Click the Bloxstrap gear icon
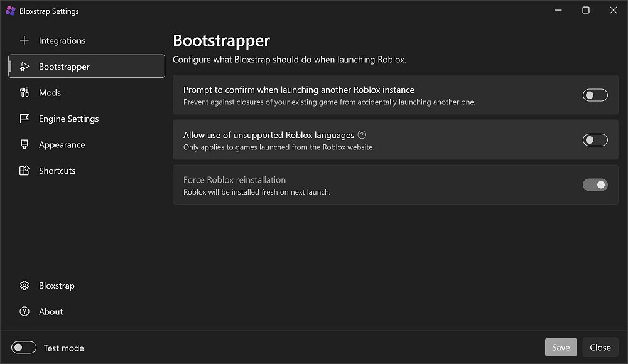Viewport: 628px width, 364px height. [24, 286]
